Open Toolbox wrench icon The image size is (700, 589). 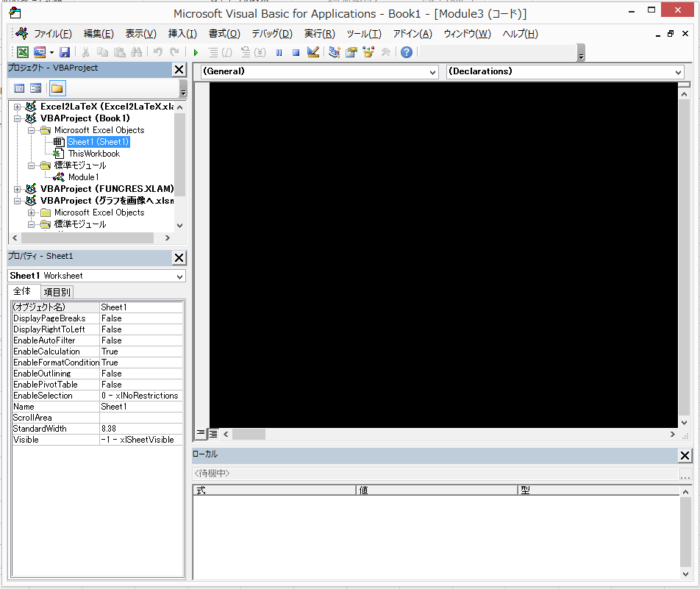(386, 52)
